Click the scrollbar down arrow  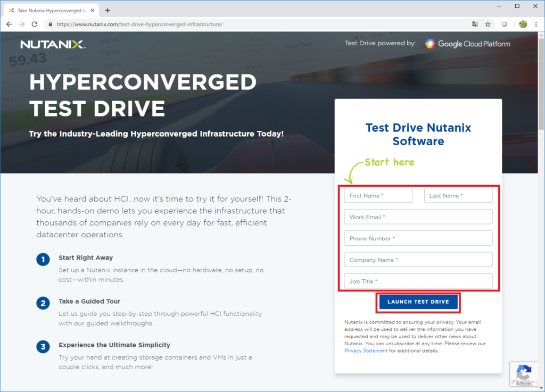[x=541, y=388]
